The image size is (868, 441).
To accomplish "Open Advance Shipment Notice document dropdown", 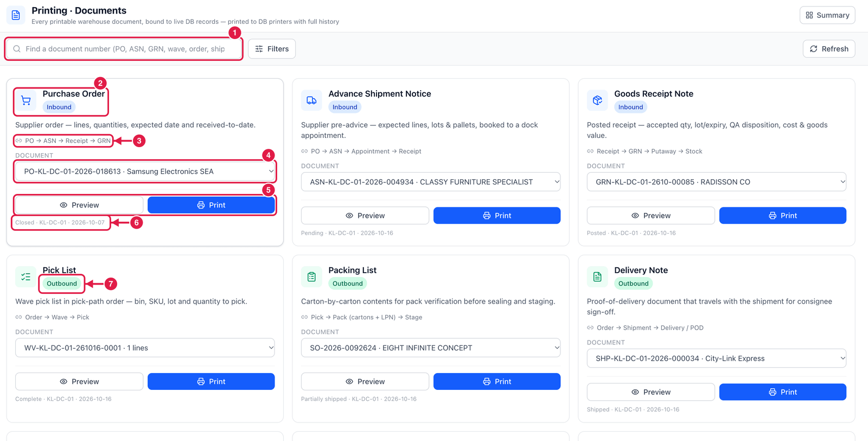I will coord(431,182).
